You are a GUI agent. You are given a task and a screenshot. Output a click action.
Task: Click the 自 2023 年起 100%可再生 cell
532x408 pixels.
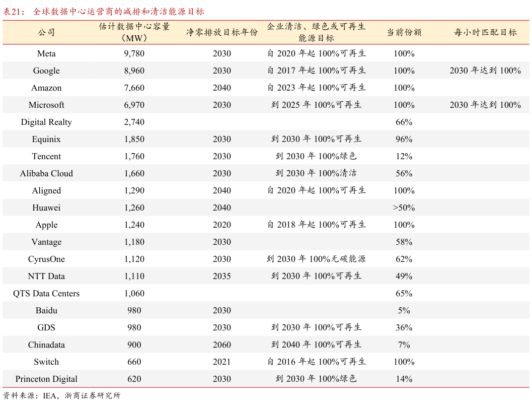(316, 88)
